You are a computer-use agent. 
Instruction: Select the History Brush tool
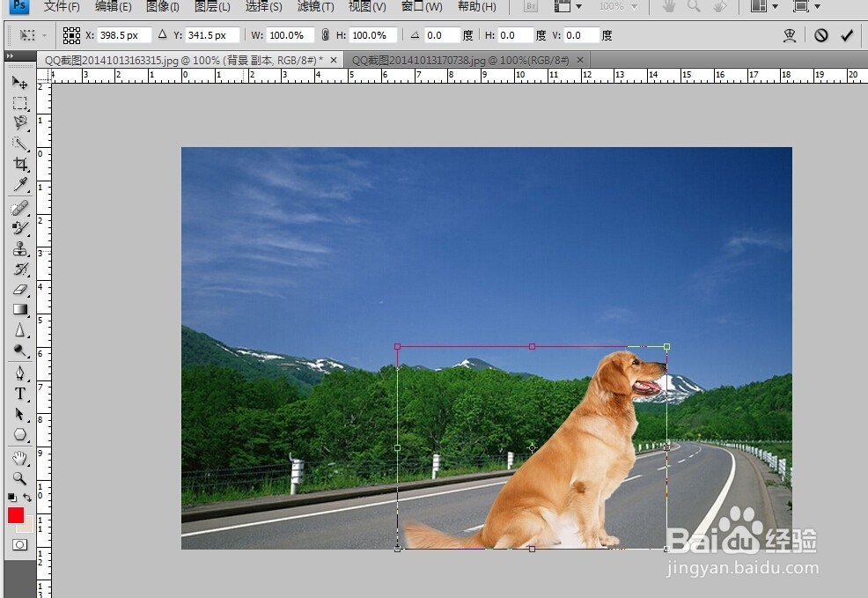tap(20, 269)
